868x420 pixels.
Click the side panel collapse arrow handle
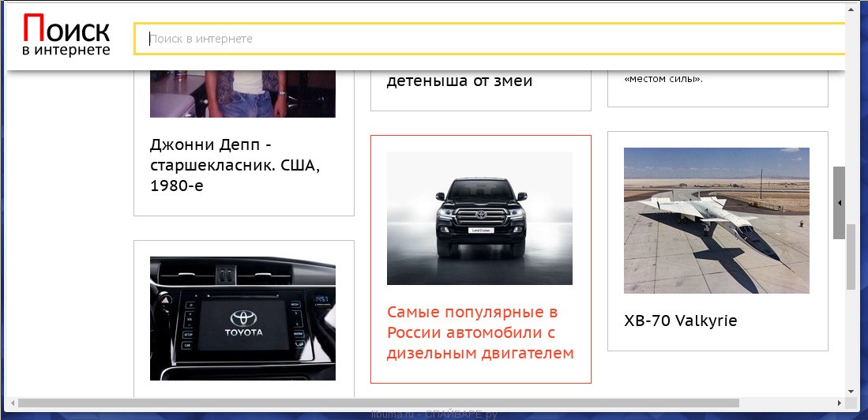coord(840,203)
